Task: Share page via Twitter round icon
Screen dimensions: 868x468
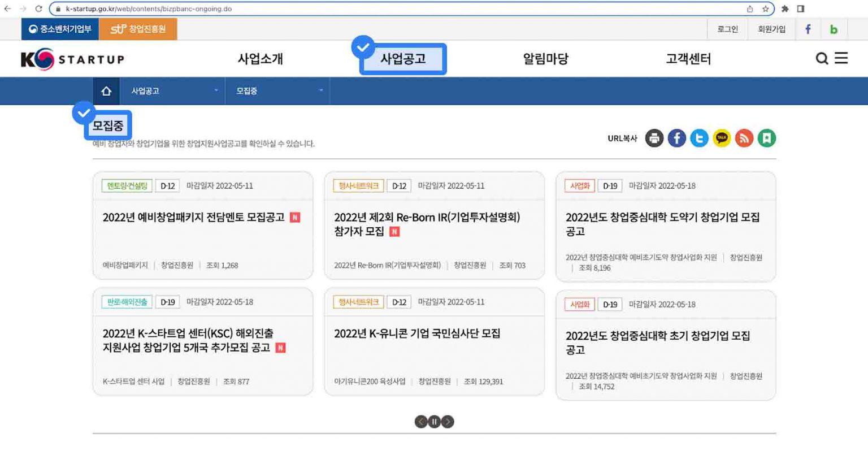Action: (699, 138)
